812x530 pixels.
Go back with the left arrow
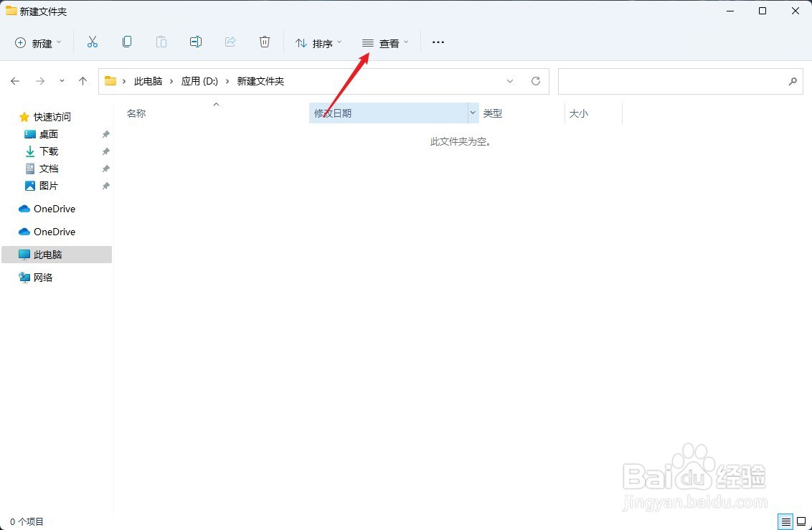[15, 81]
